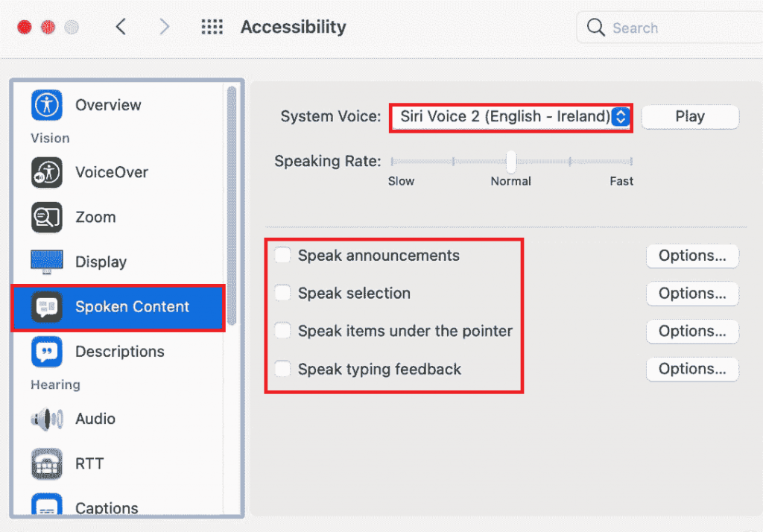Open Options for Speak typing feedback
The height and width of the screenshot is (532, 763).
pos(691,369)
